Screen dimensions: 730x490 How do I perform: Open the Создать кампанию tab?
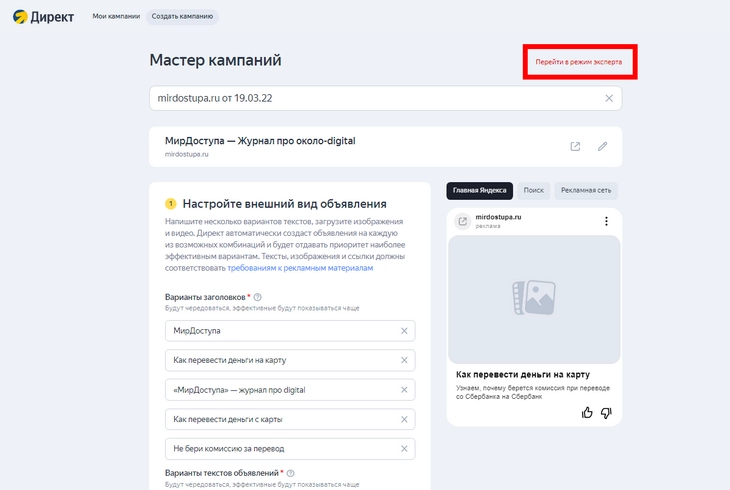pyautogui.click(x=182, y=16)
